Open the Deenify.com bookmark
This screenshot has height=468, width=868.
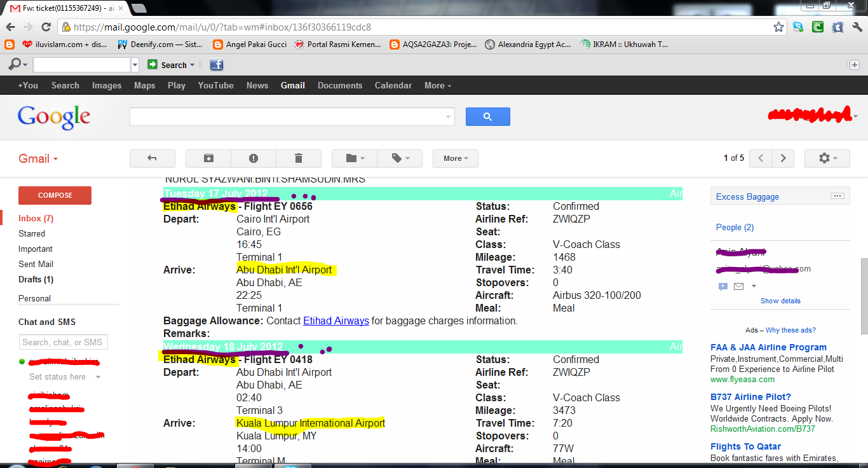click(160, 45)
